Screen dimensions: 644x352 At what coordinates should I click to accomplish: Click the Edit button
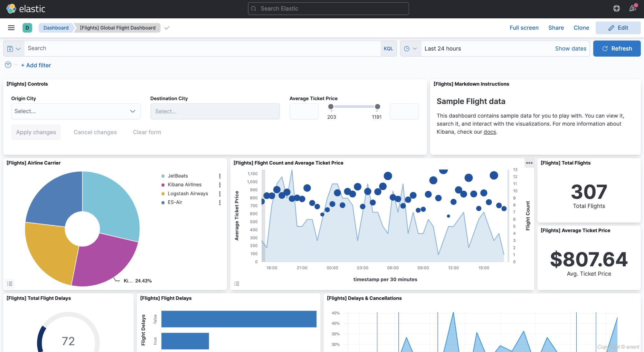coord(618,28)
